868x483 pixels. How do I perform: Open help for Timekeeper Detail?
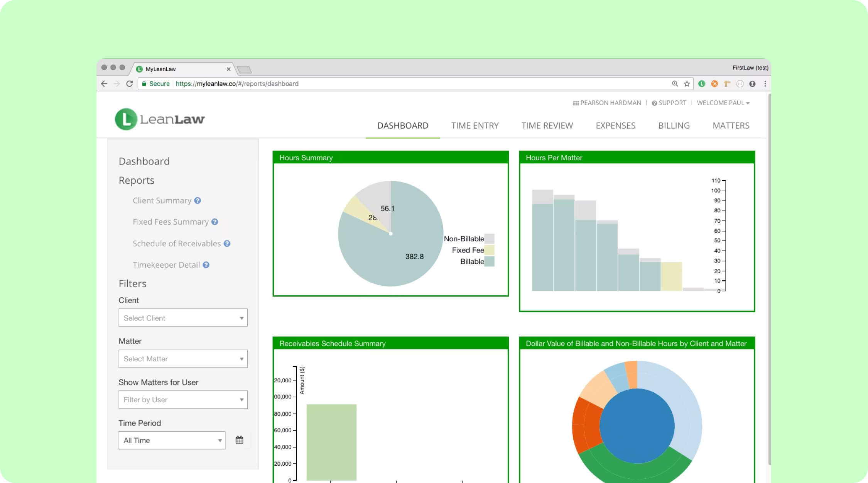[x=206, y=265]
